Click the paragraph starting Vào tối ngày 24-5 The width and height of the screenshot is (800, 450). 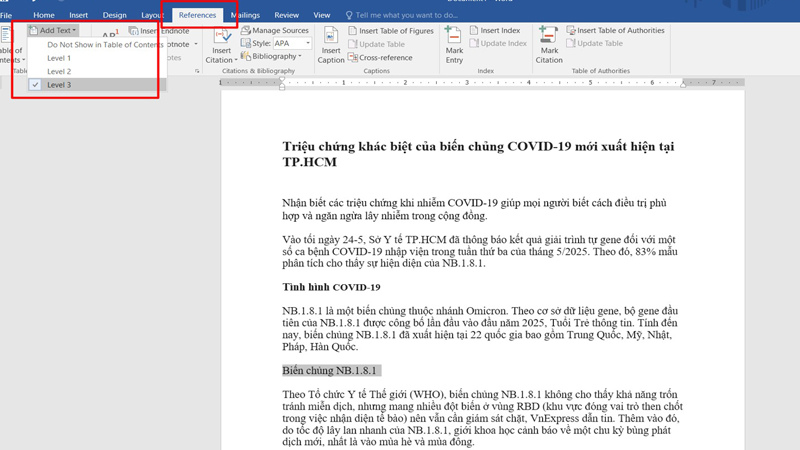tap(480, 252)
